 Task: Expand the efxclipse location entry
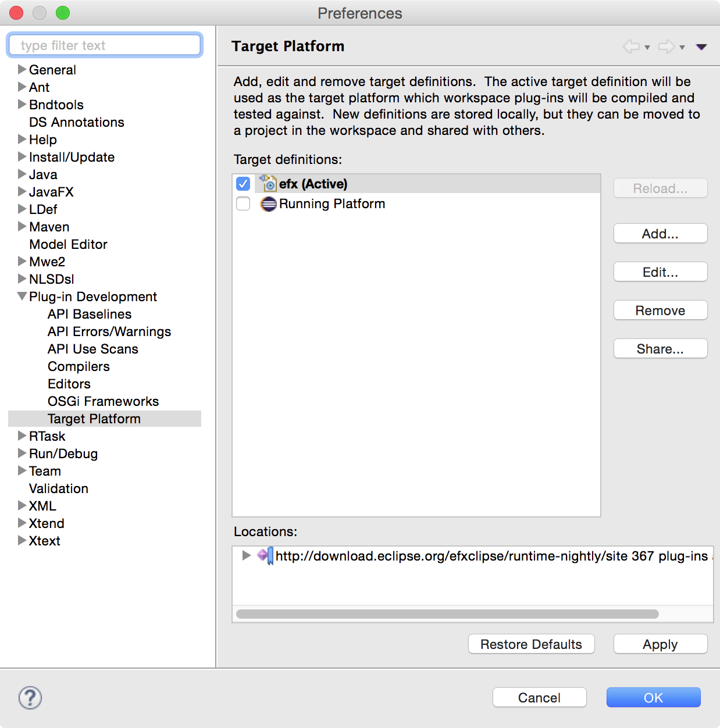pos(246,556)
